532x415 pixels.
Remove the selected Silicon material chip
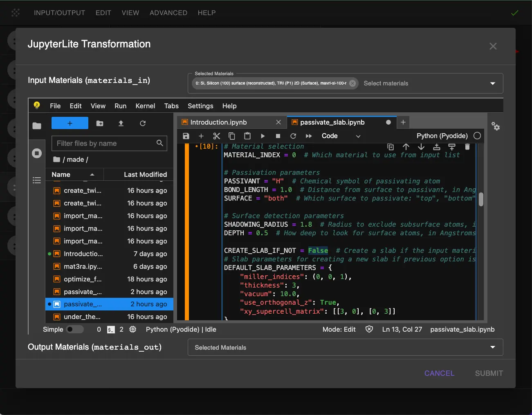pyautogui.click(x=352, y=83)
